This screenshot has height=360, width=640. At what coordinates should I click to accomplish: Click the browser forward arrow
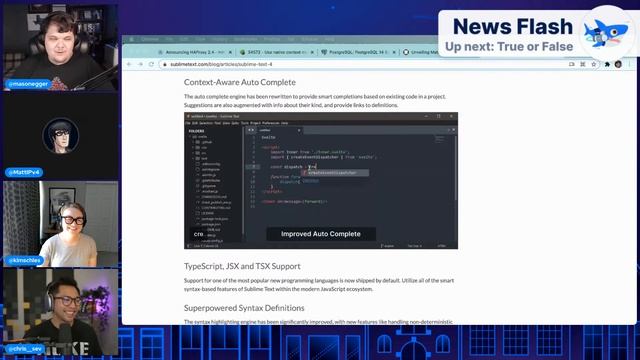(x=140, y=64)
